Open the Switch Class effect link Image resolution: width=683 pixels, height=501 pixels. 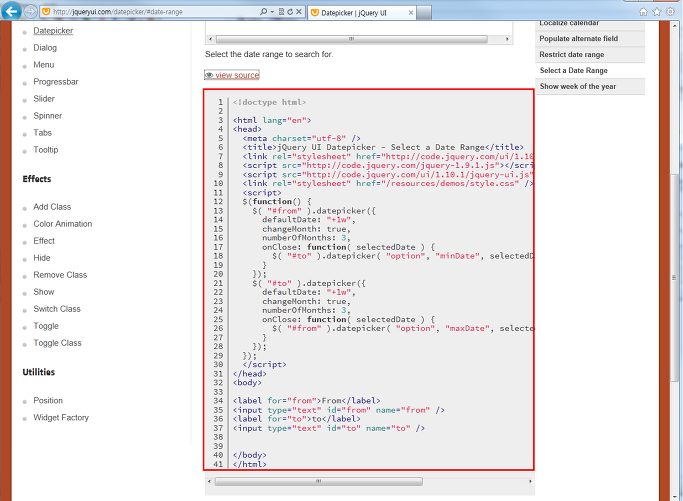click(57, 309)
